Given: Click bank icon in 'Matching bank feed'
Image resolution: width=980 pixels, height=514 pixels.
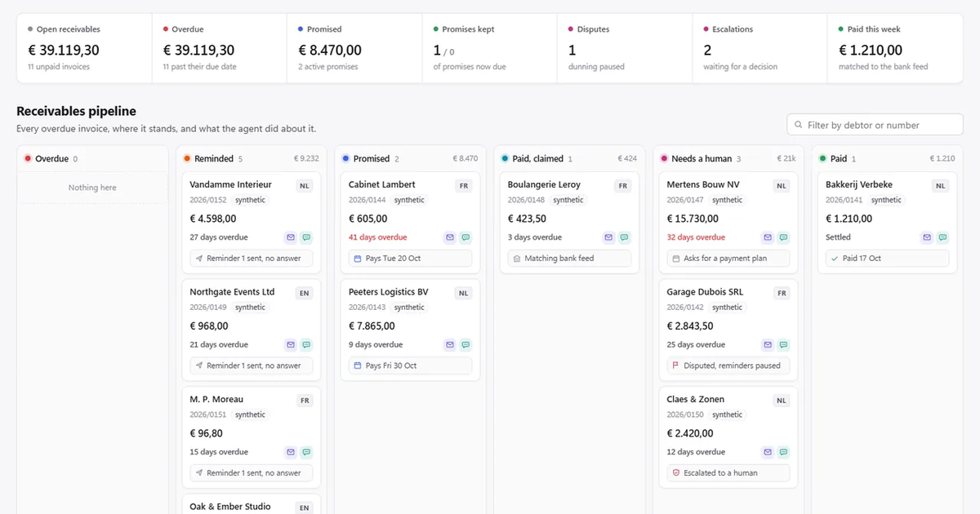Looking at the screenshot, I should pos(517,259).
